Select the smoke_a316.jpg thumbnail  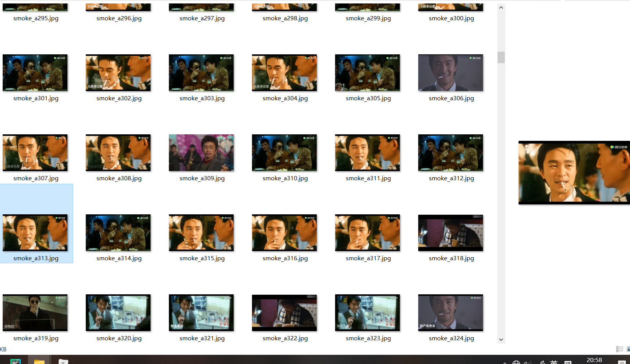[285, 233]
